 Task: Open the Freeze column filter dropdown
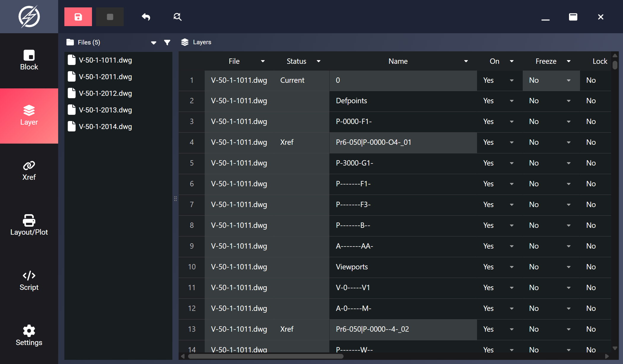coord(569,61)
